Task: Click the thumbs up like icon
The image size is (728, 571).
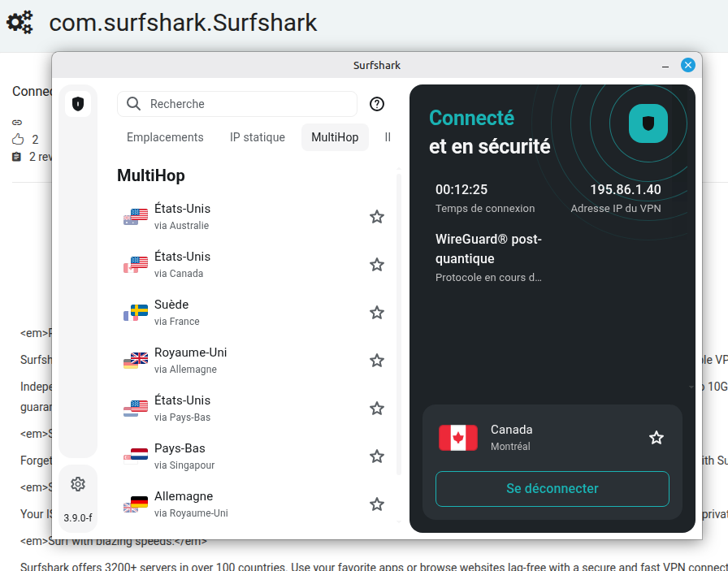Action: tap(18, 139)
